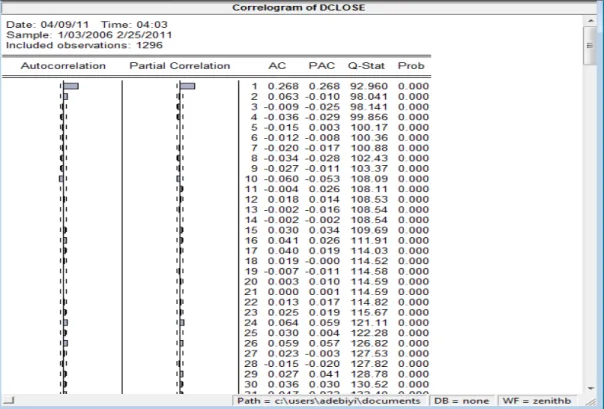
Task: Click the lag 10 autocorrelation bar
Action: click(x=61, y=179)
